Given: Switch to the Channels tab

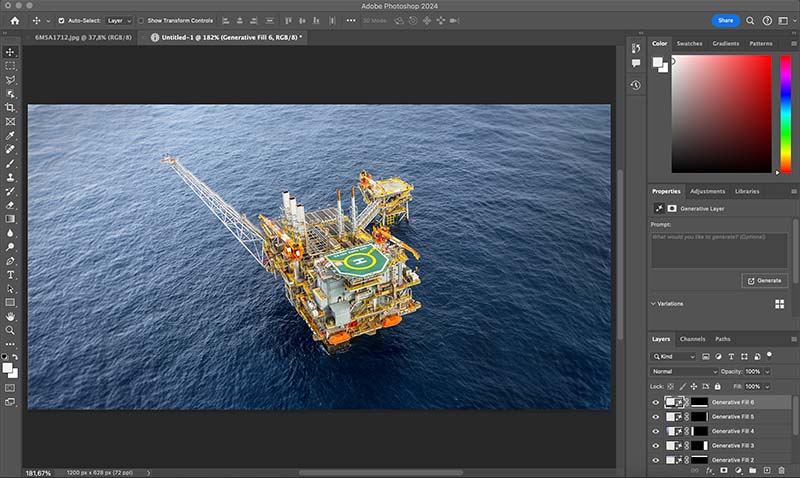Looking at the screenshot, I should (x=692, y=339).
